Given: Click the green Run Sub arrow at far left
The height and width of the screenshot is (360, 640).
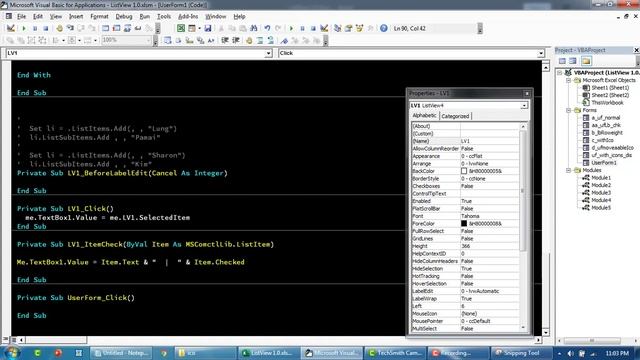Looking at the screenshot, I should coord(24,28).
